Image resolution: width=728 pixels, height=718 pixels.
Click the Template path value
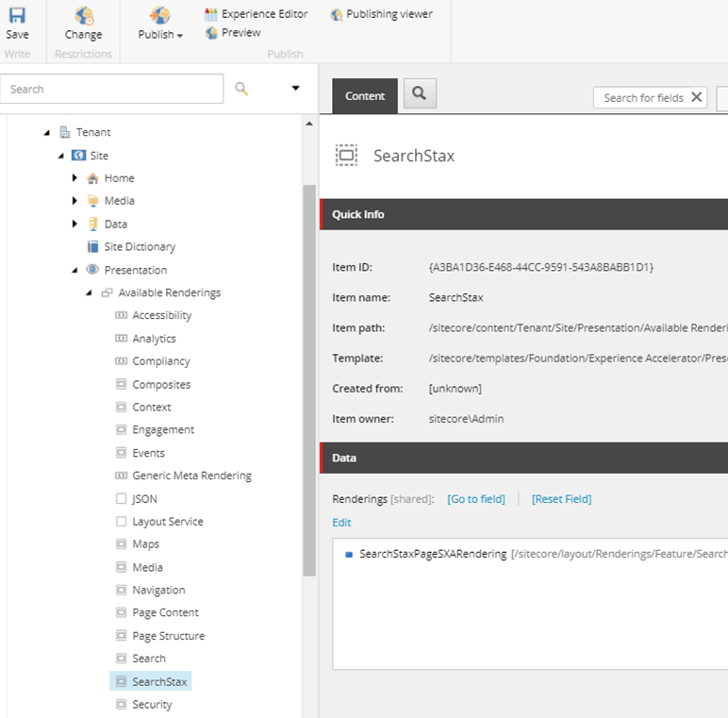pyautogui.click(x=578, y=359)
